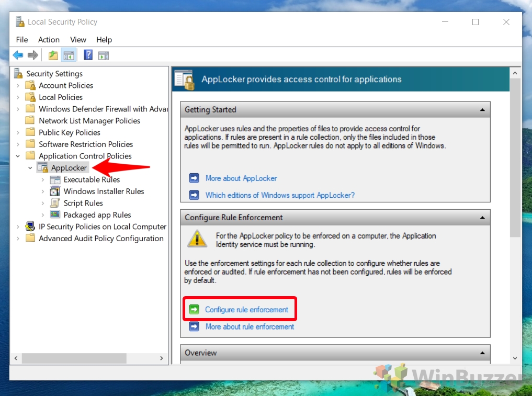532x396 pixels.
Task: Click the Forward arrow toolbar icon
Action: point(33,55)
